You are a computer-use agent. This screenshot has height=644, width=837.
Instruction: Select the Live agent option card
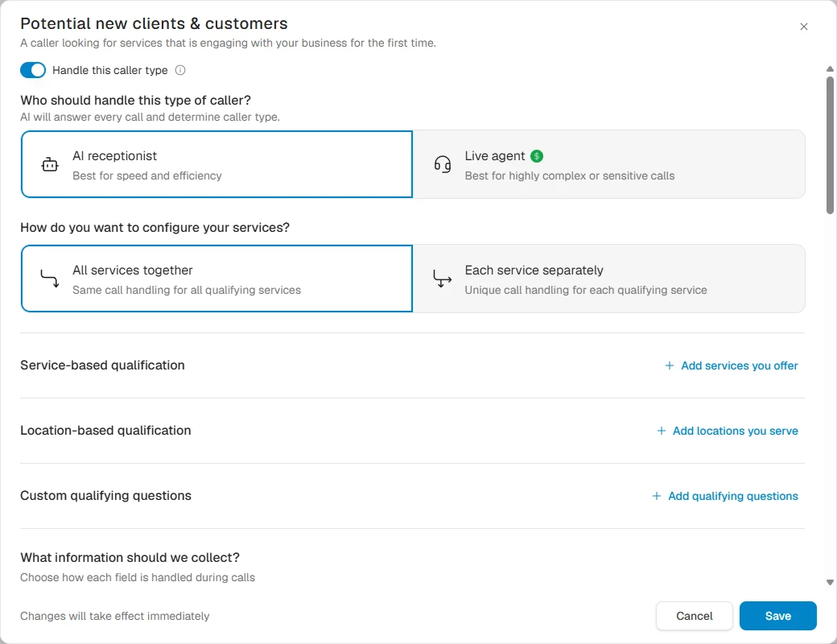[x=609, y=164]
